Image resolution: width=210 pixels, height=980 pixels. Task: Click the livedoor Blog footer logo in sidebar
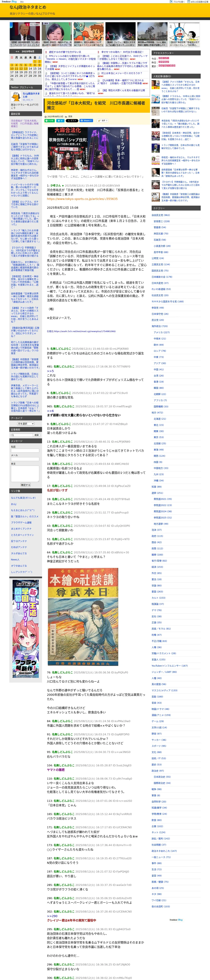coord(176,920)
